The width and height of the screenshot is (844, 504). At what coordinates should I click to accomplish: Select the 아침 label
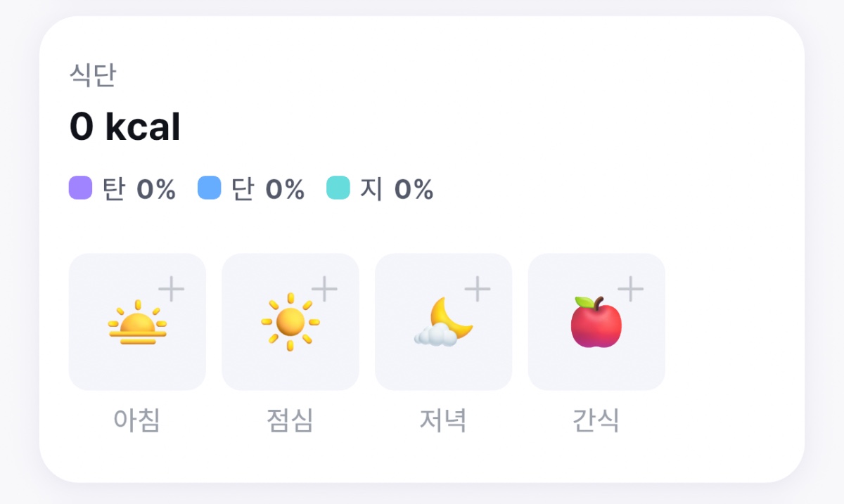(137, 420)
